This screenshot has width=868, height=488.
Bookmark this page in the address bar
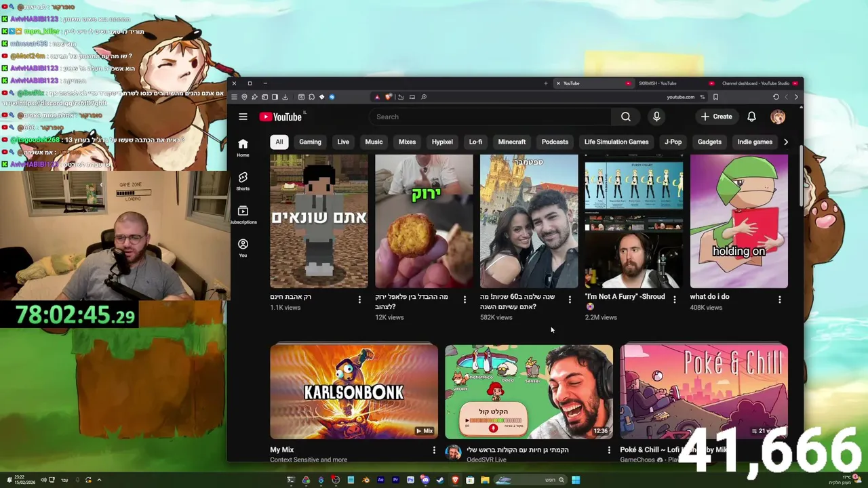point(715,97)
